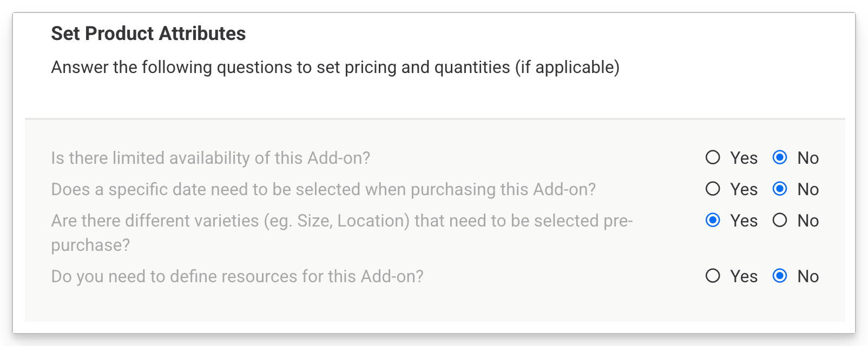Pick No radio for different varieties
Screen dimensions: 868x346
point(780,220)
